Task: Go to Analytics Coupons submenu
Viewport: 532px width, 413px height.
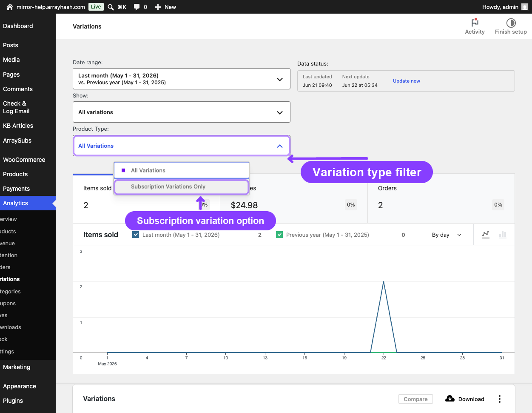Action: (x=8, y=303)
